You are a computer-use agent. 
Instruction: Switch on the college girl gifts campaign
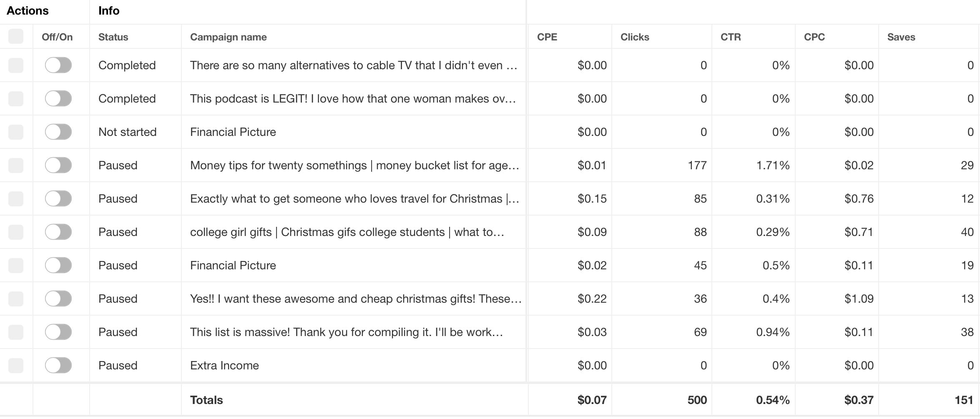point(58,232)
